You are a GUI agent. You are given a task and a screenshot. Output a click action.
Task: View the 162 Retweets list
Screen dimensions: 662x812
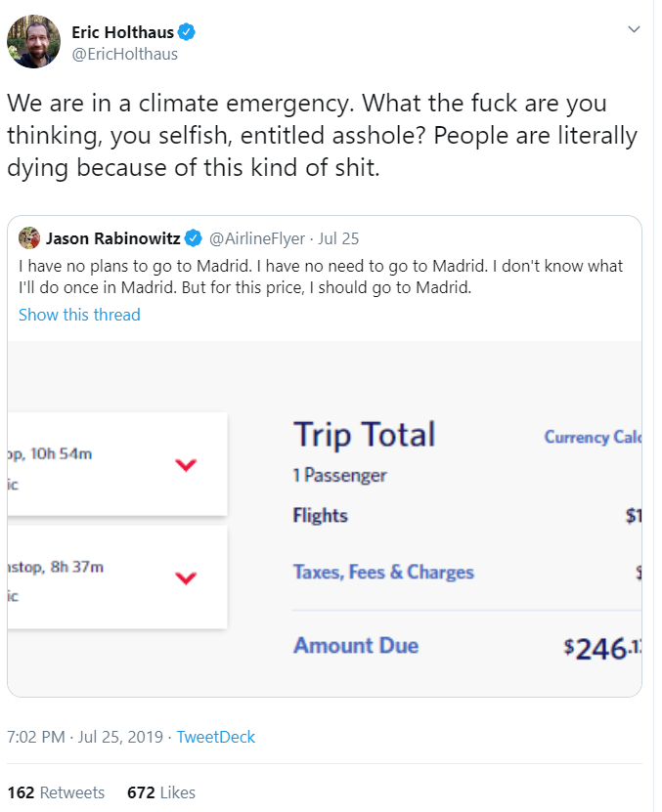[x=56, y=792]
